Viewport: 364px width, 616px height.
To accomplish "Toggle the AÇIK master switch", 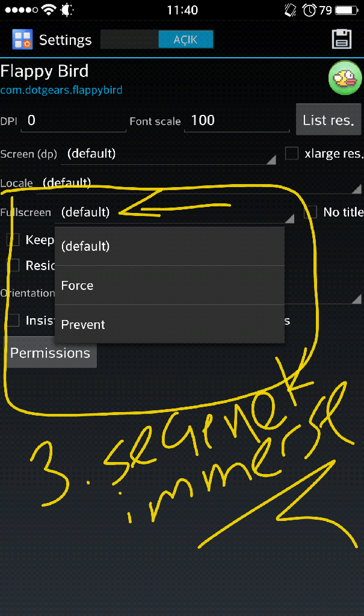I will 157,39.
